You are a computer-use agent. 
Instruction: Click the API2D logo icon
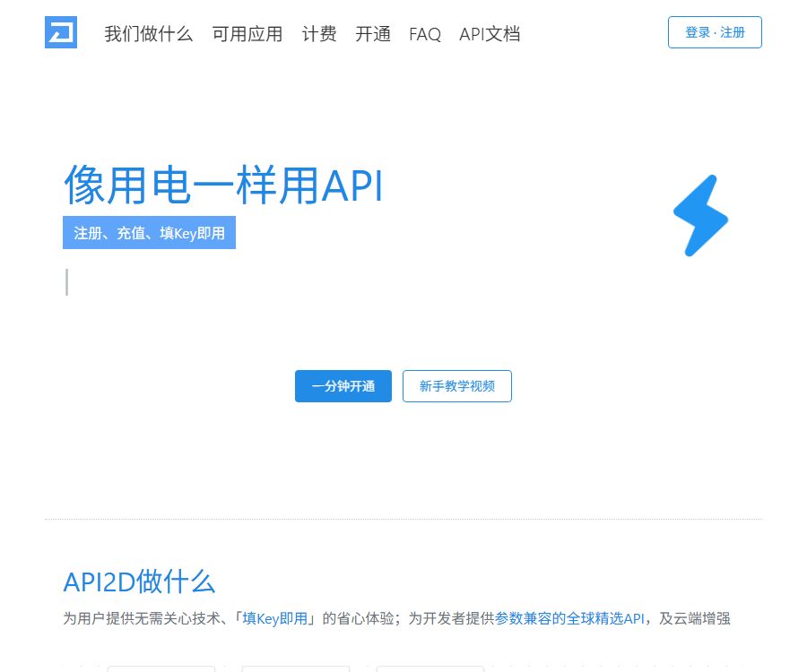click(61, 32)
